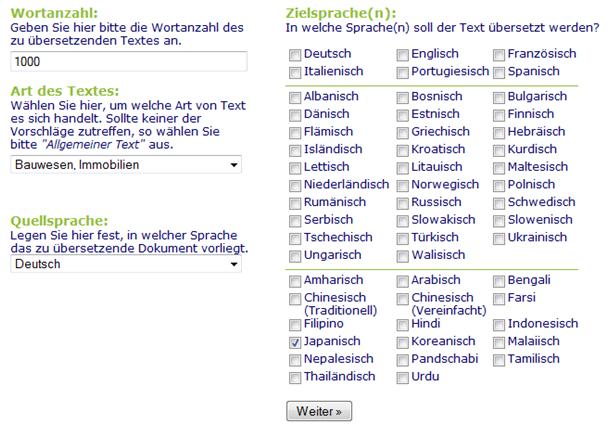Tick the Nepalesisch checkbox
Screen dimensions: 609x426
tap(295, 360)
